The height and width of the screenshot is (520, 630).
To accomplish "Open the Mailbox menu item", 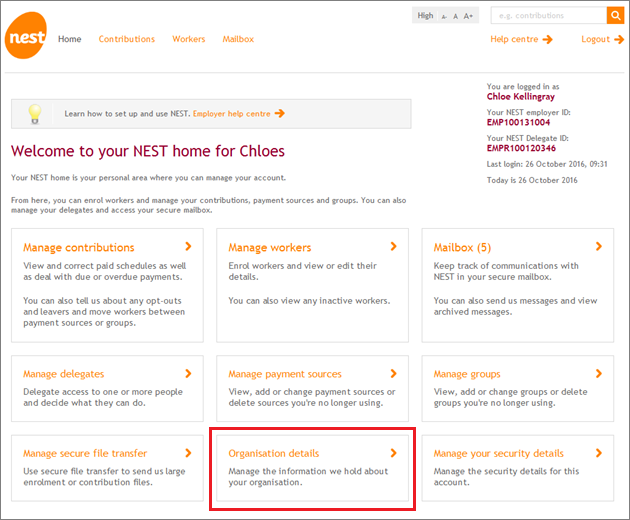I will tap(238, 39).
